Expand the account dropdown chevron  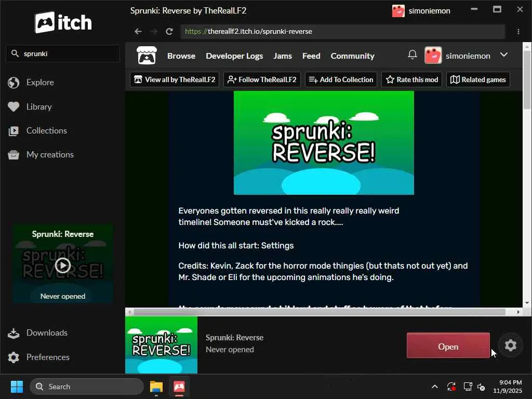click(504, 55)
